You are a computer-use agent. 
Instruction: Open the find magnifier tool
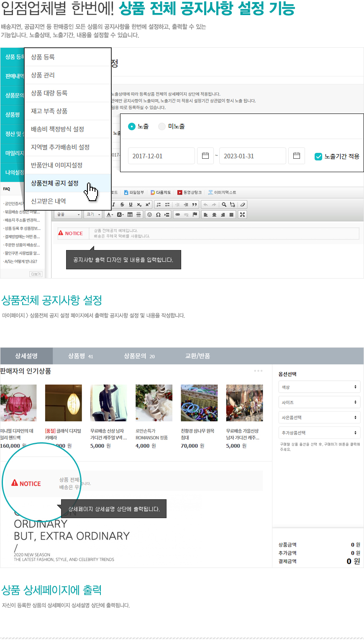click(x=224, y=204)
